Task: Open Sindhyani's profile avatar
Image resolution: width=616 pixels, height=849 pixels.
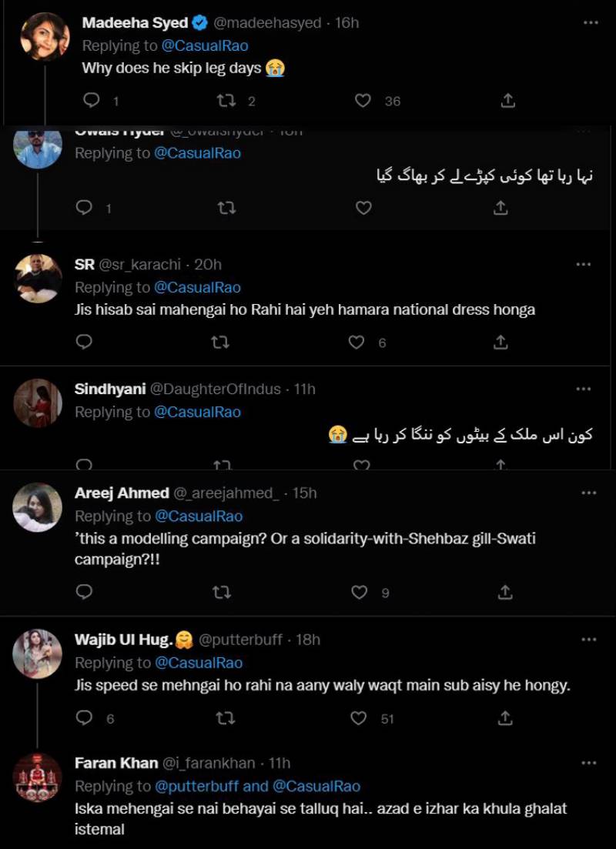Action: pos(38,403)
